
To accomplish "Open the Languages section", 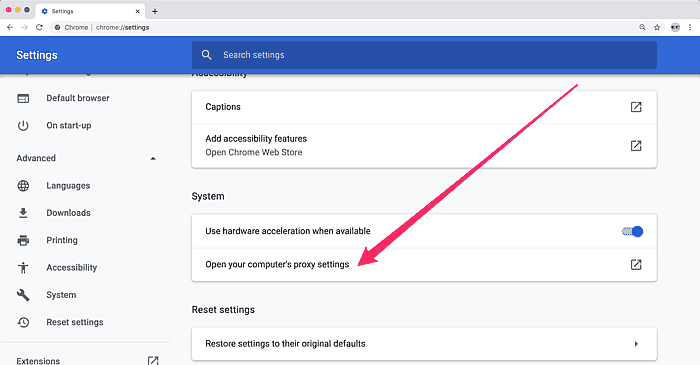I will (x=68, y=186).
